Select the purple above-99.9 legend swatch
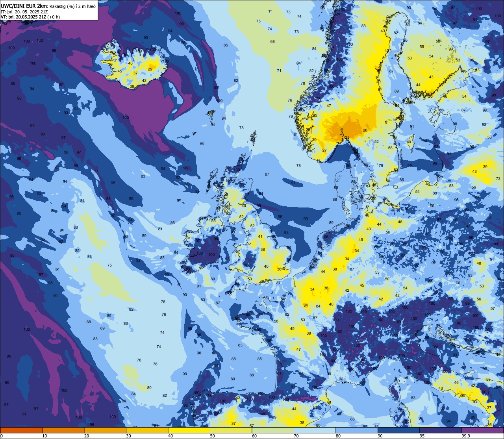This screenshot has width=504, height=439. pos(482,430)
